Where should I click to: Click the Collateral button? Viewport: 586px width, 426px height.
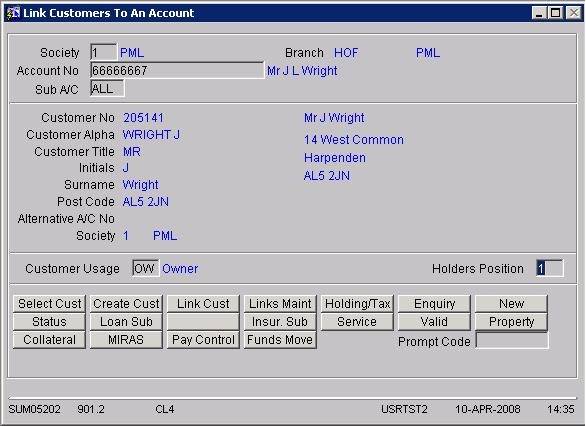[x=49, y=340]
